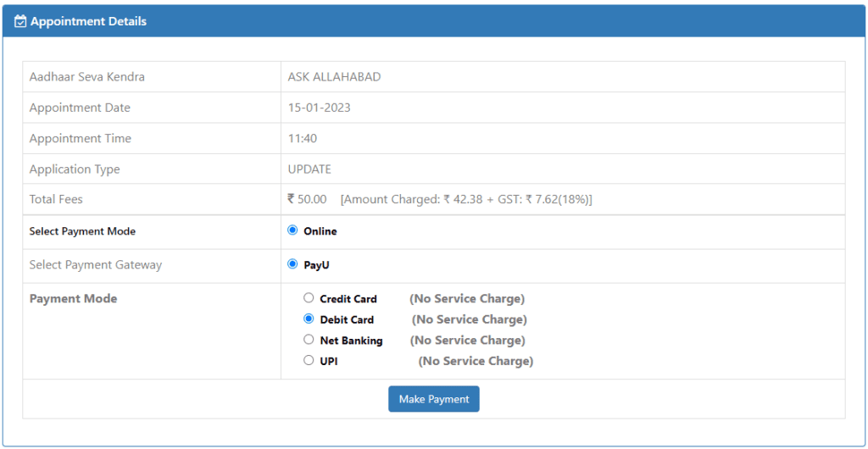The width and height of the screenshot is (868, 449).
Task: Choose UPI radio button
Action: [x=309, y=361]
